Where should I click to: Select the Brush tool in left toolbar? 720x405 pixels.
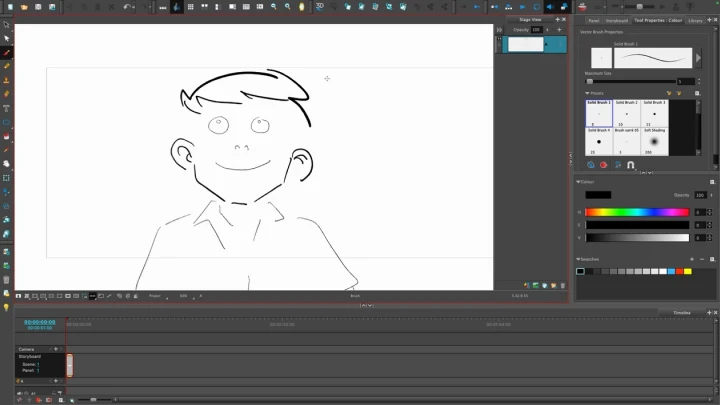(x=7, y=52)
